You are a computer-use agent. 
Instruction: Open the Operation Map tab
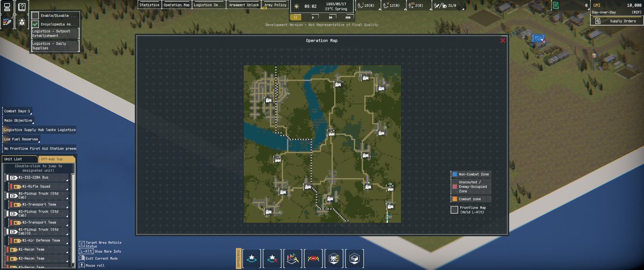(x=177, y=5)
